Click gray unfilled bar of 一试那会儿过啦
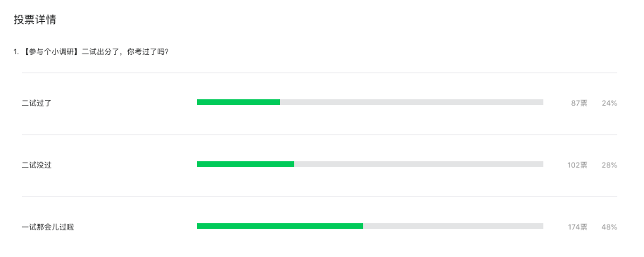Image resolution: width=644 pixels, height=257 pixels. point(453,226)
